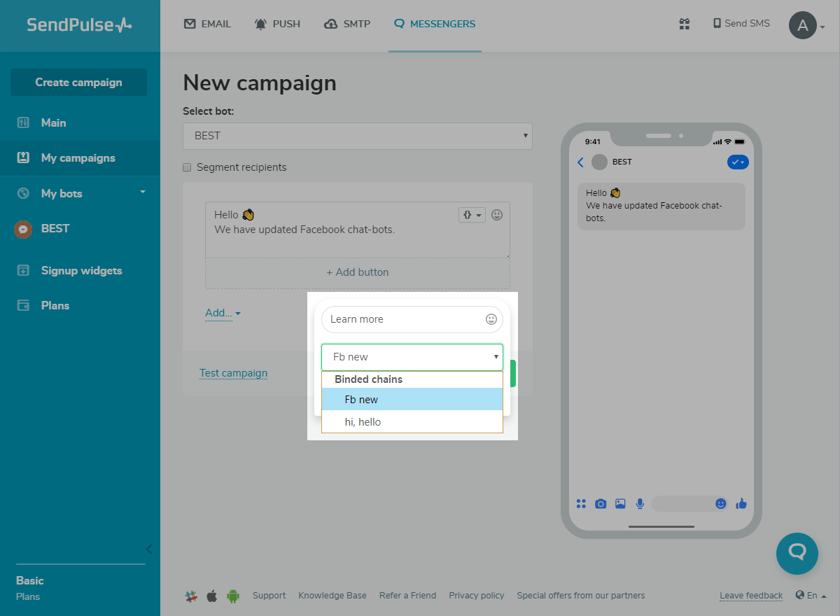Click the blue checkmark button in phone preview
The image size is (840, 616).
click(738, 162)
